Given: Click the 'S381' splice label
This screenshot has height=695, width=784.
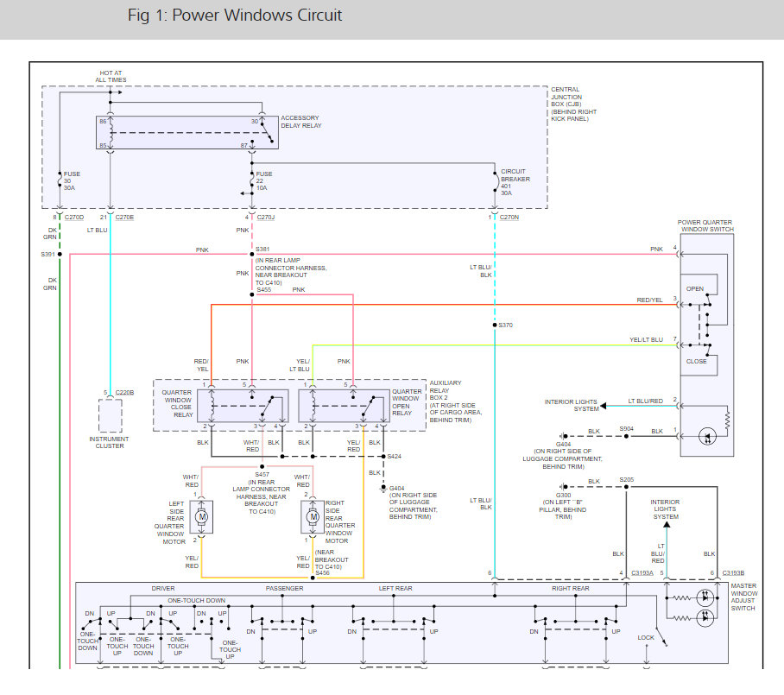Looking at the screenshot, I should point(262,249).
